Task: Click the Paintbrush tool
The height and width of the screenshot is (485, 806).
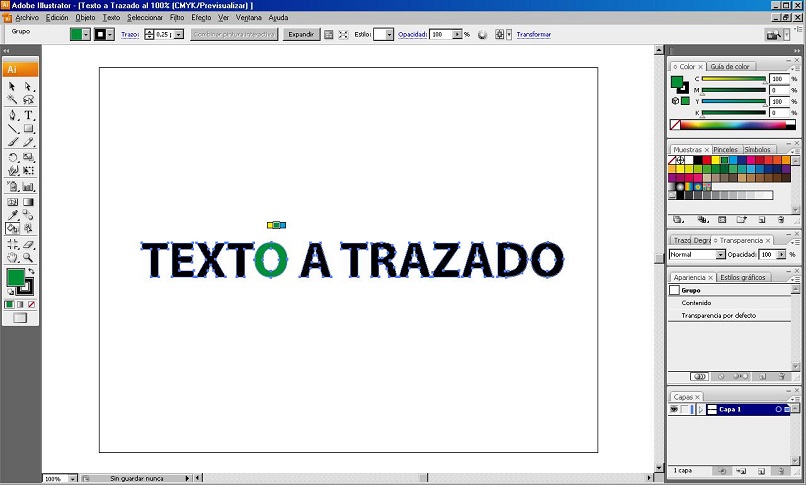Action: tap(12, 142)
